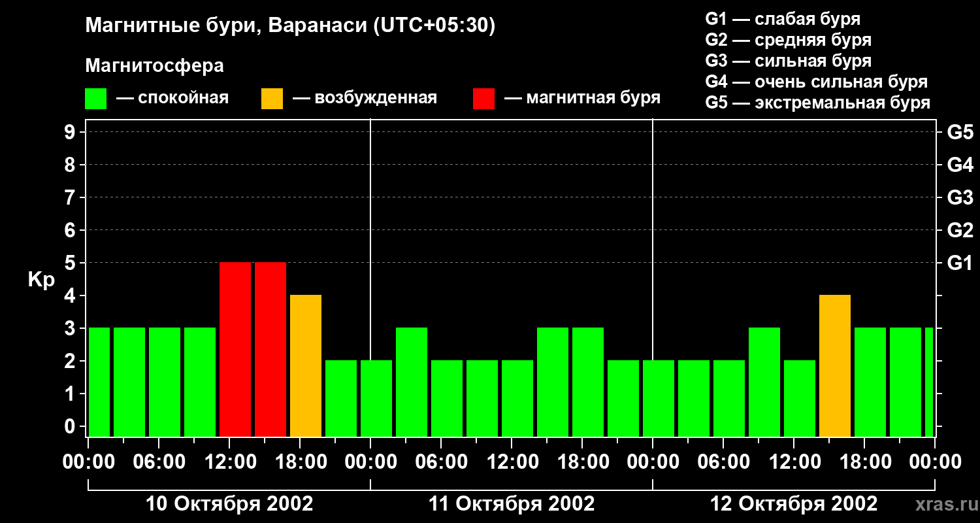Click the "Магнитосфера" heading
Screen dimensions: 980x523
coord(154,66)
